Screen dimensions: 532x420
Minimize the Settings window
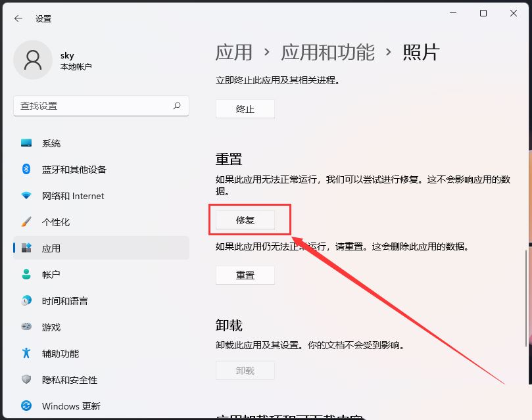453,13
